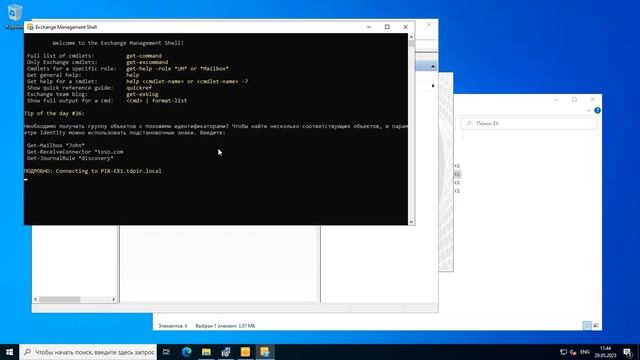Click 'Tip of the day #36:' text
The image size is (640, 360).
click(x=54, y=113)
